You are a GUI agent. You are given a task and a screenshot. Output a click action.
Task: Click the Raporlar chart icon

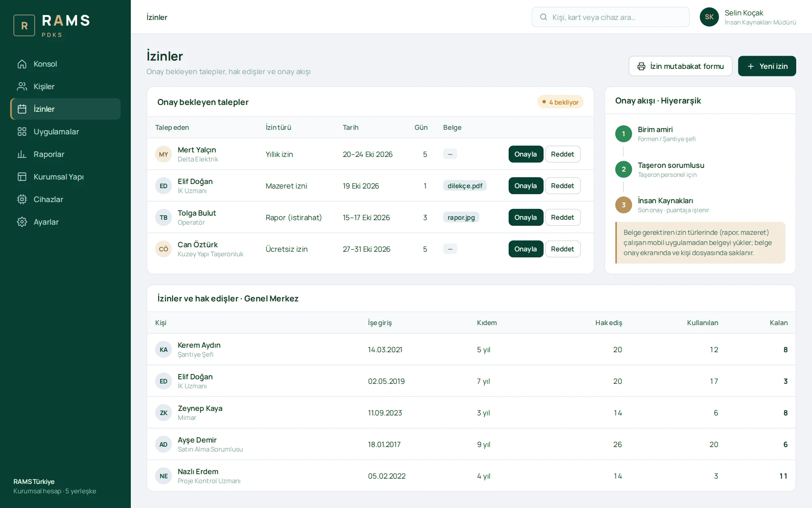[22, 154]
